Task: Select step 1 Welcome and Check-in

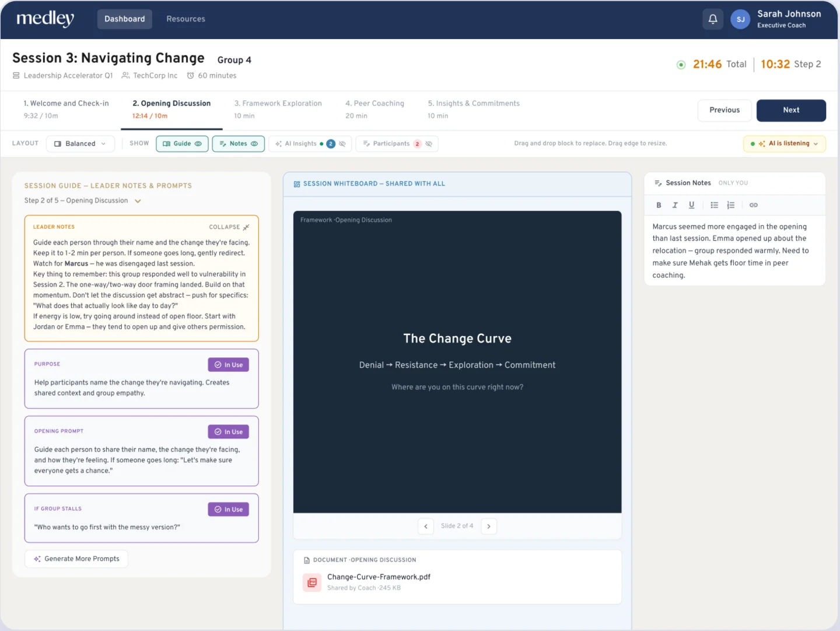Action: (66, 109)
